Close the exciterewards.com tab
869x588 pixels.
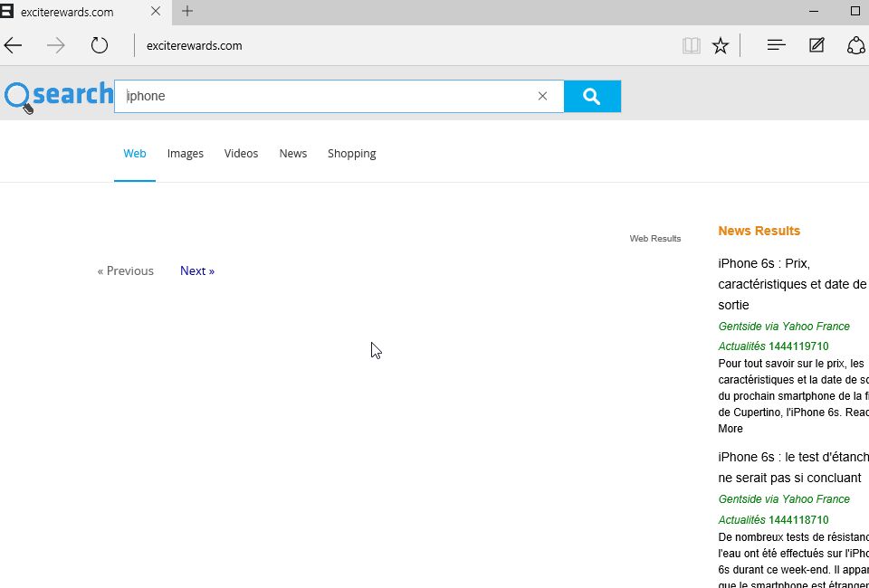tap(156, 12)
